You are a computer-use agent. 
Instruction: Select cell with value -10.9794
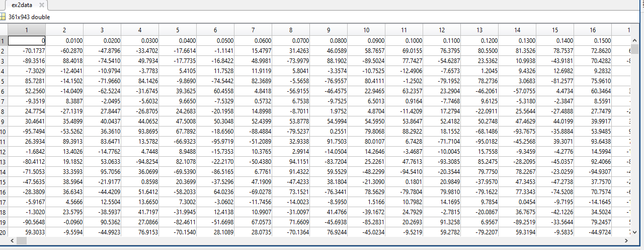point(103,71)
